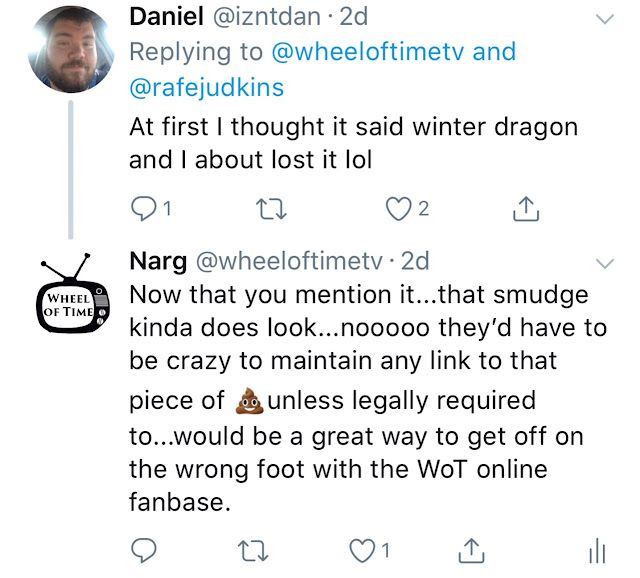
Task: Open @rafejudkins mention link
Action: click(206, 88)
